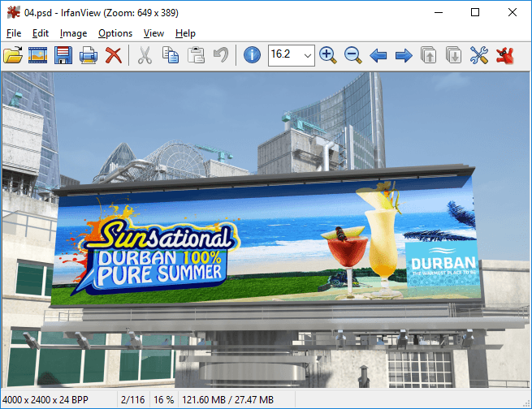532x409 pixels.
Task: Click the Print icon
Action: coord(89,55)
